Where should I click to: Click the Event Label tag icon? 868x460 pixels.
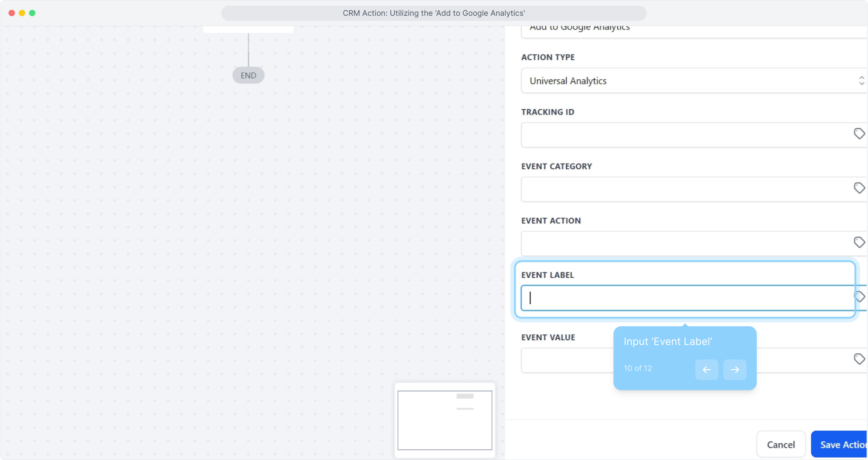pos(860,297)
